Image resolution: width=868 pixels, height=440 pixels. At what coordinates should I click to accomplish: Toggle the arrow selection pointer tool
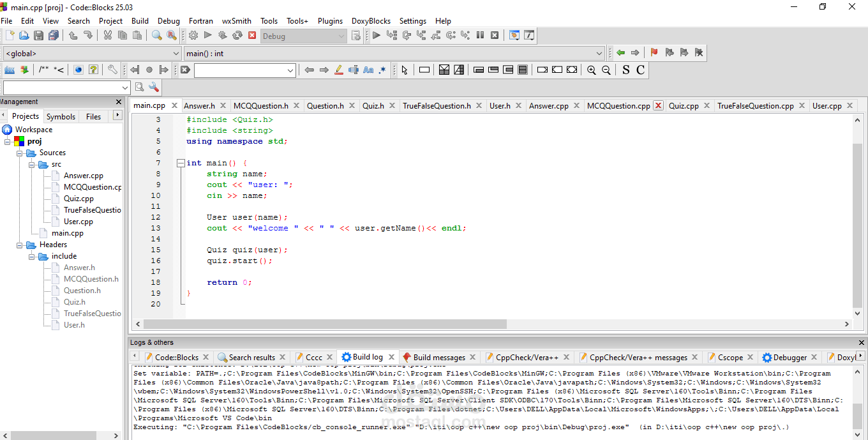pyautogui.click(x=404, y=70)
